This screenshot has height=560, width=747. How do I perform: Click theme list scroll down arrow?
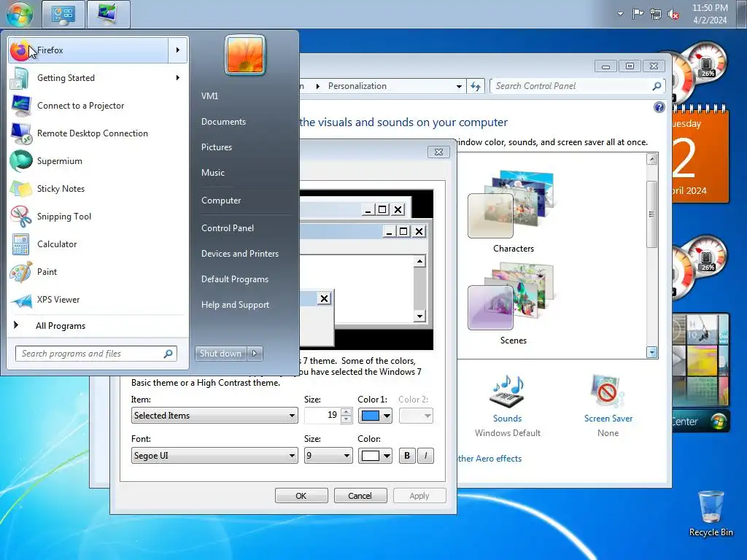[x=651, y=352]
